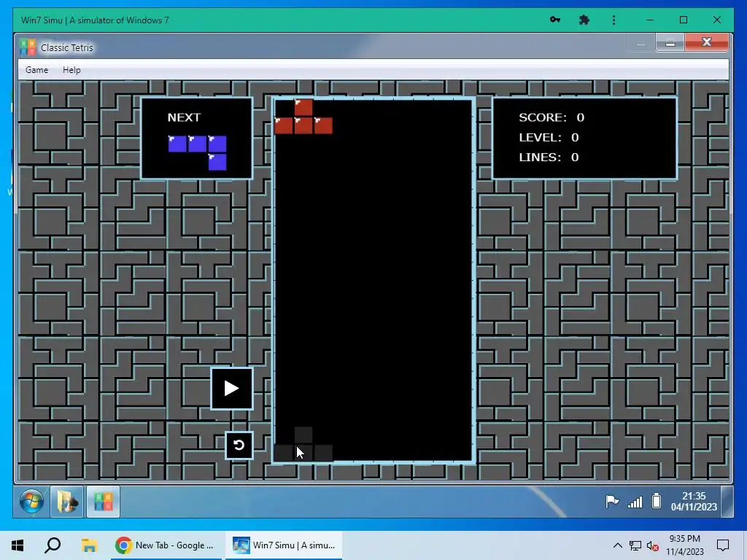
Task: Open the Windows 10 Start button
Action: 18,545
